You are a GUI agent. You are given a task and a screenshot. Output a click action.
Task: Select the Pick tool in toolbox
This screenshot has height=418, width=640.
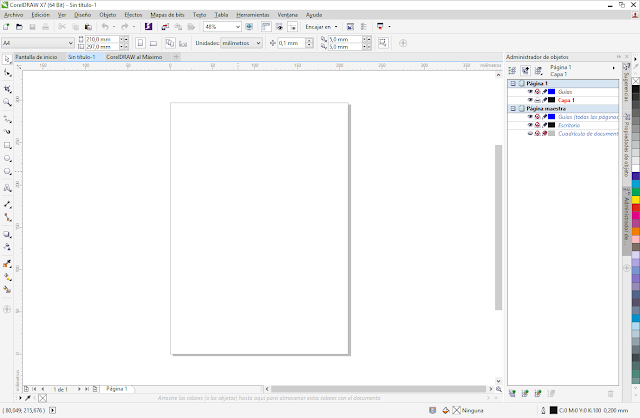[8, 60]
